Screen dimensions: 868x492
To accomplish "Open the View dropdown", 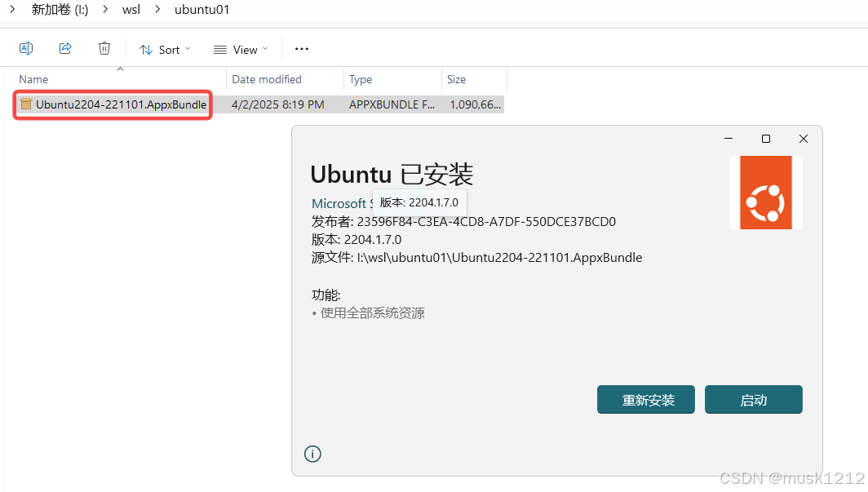I will pyautogui.click(x=241, y=50).
